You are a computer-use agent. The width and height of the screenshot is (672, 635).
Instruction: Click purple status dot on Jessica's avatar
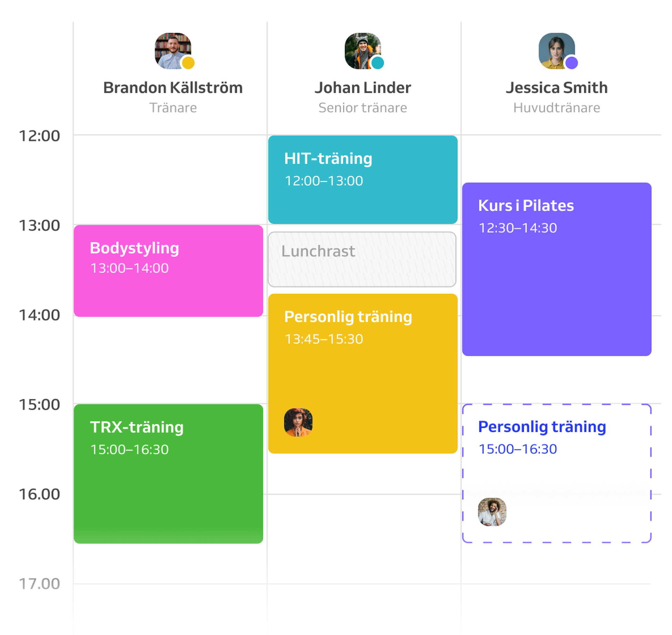click(x=572, y=63)
